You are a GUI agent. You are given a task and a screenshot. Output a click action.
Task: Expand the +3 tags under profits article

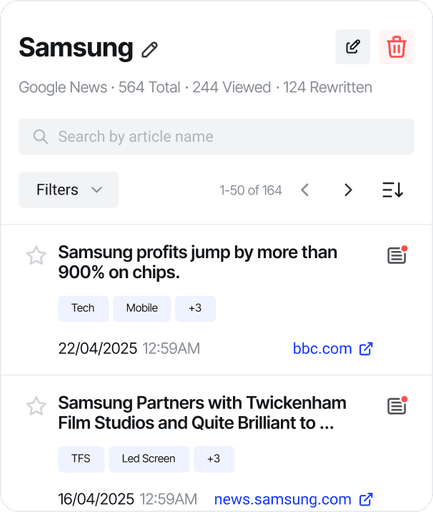(x=195, y=308)
